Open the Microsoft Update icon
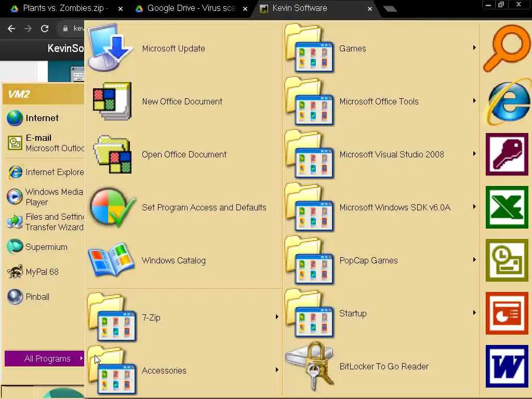 pyautogui.click(x=110, y=48)
